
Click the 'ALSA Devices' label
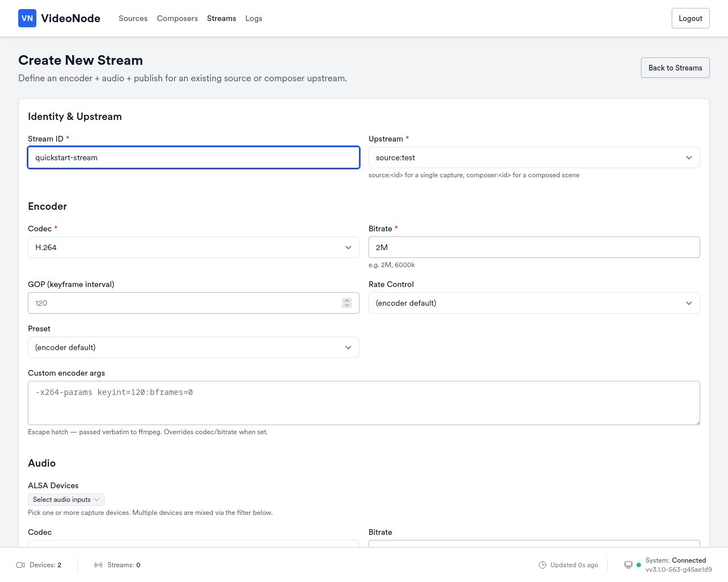pyautogui.click(x=53, y=485)
